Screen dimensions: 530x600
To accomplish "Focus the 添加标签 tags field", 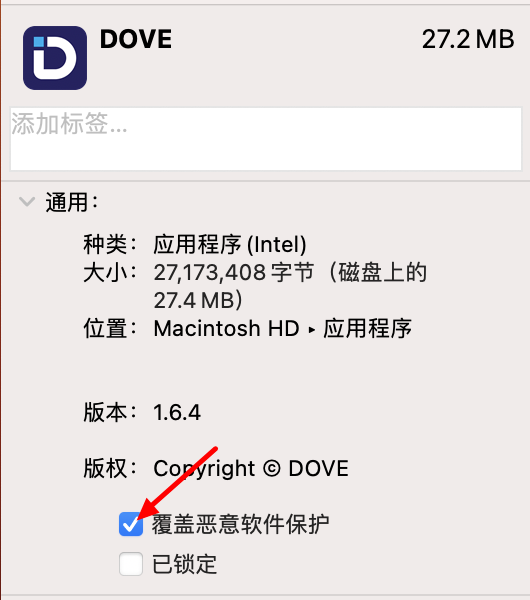I will (266, 139).
